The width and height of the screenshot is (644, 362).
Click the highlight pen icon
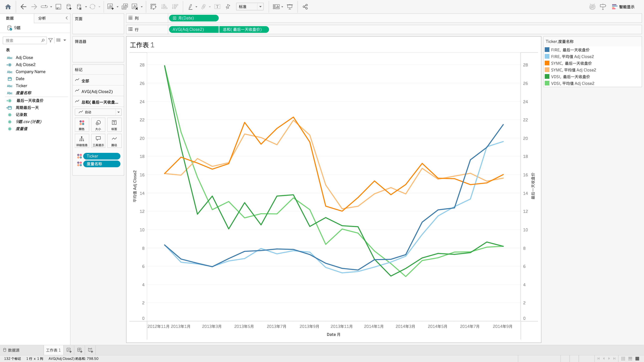coord(191,7)
